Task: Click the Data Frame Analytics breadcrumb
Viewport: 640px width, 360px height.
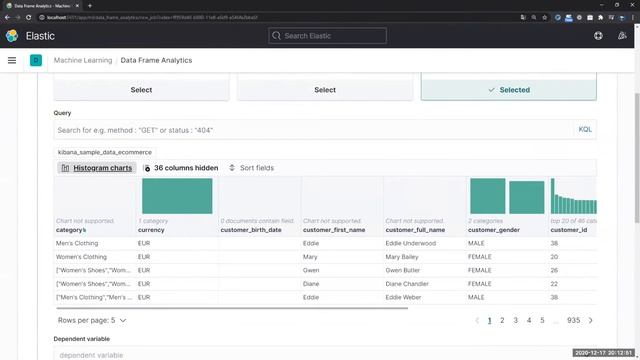Action: click(x=156, y=60)
